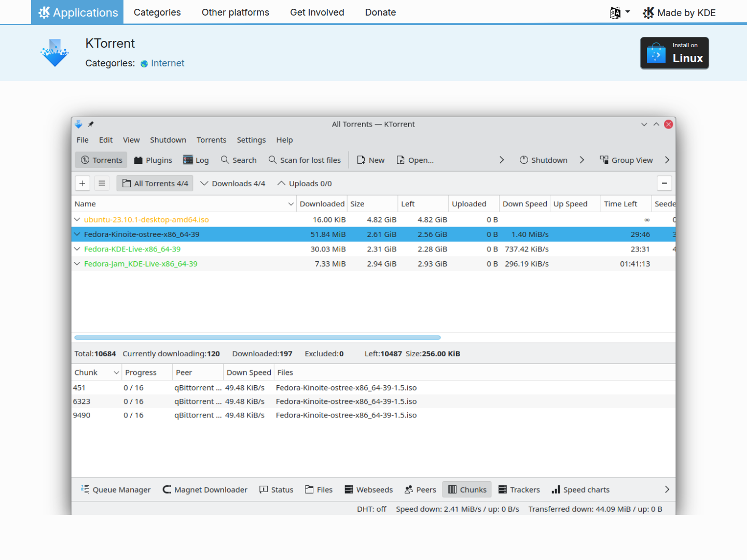Expand the ubuntu-23.10.1-desktop-amd64.iso row chevron
Viewport: 747px width, 560px height.
click(x=77, y=220)
